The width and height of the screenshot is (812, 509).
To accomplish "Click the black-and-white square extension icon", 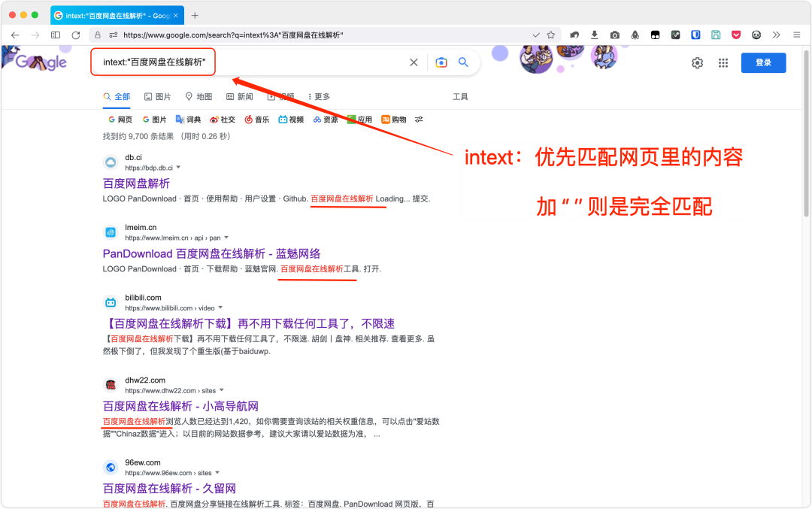I will 655,35.
